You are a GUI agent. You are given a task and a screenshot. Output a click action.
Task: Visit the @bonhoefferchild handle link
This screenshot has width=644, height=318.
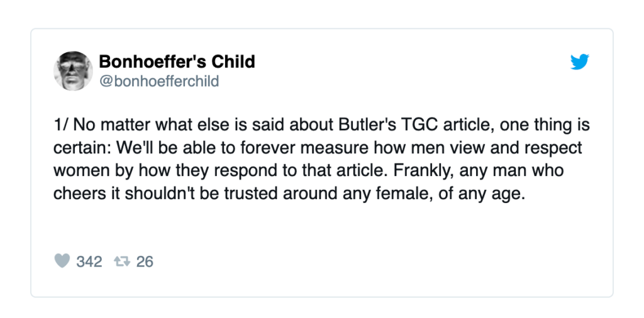158,81
